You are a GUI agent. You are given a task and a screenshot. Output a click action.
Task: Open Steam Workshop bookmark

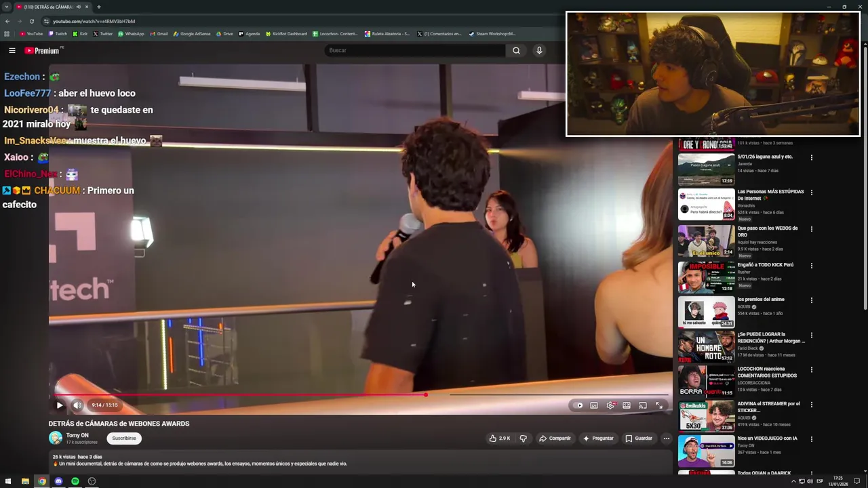pyautogui.click(x=492, y=34)
